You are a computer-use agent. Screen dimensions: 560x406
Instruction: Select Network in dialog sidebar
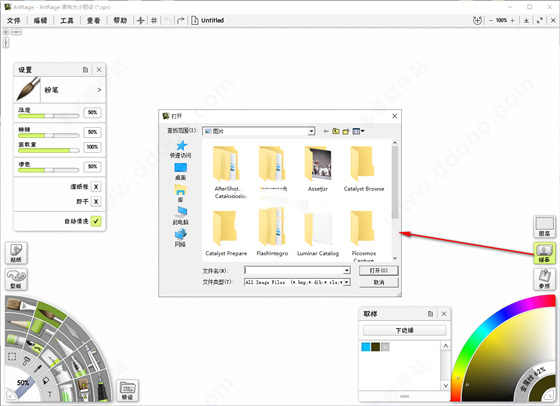[181, 238]
